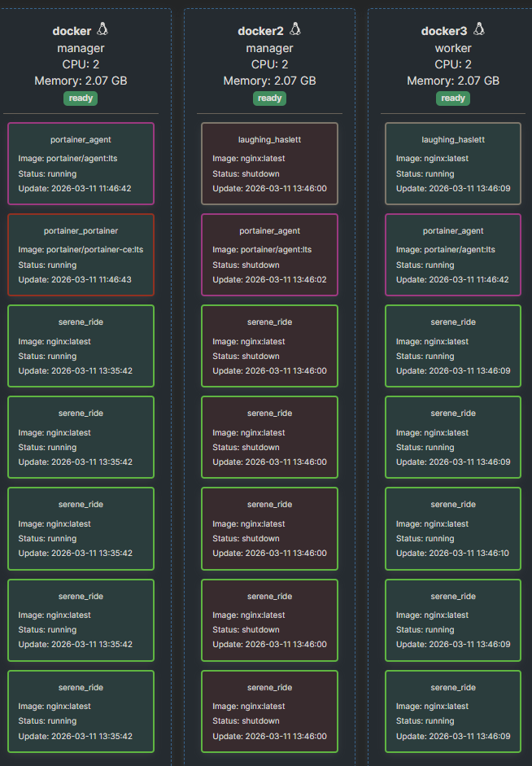Click the docker2 node name heading
The height and width of the screenshot is (766, 532).
click(x=260, y=31)
